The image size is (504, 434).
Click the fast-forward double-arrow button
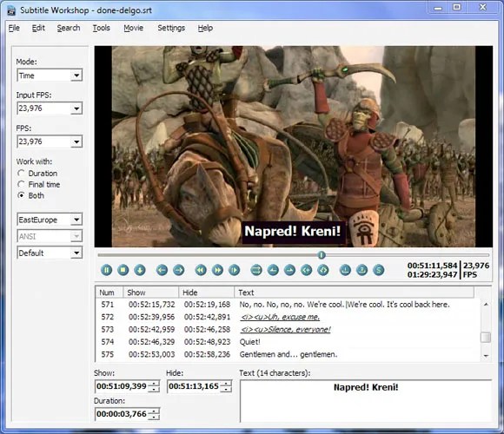coord(217,270)
